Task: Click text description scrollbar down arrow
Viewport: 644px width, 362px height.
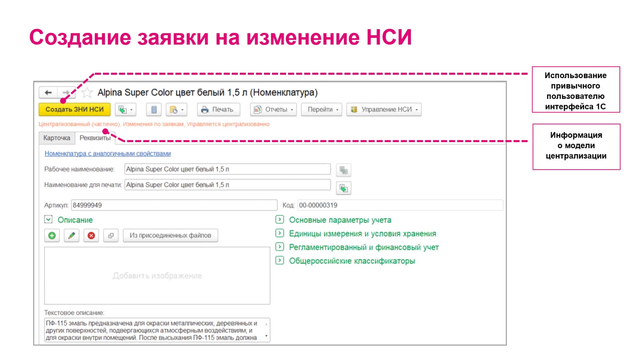Action: click(x=267, y=336)
